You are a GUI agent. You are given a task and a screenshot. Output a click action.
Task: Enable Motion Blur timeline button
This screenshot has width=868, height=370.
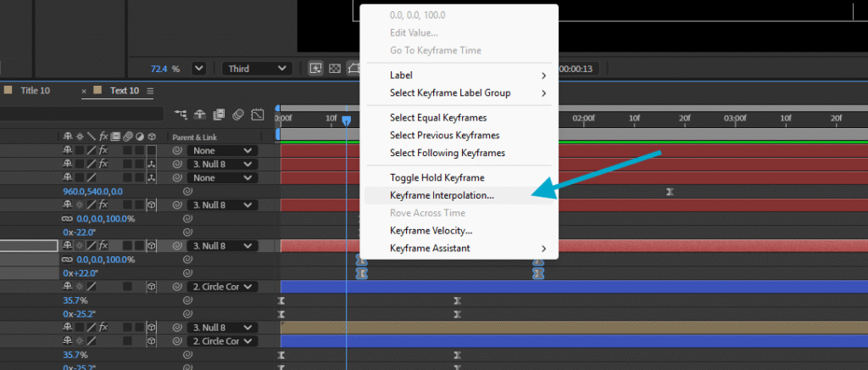238,114
